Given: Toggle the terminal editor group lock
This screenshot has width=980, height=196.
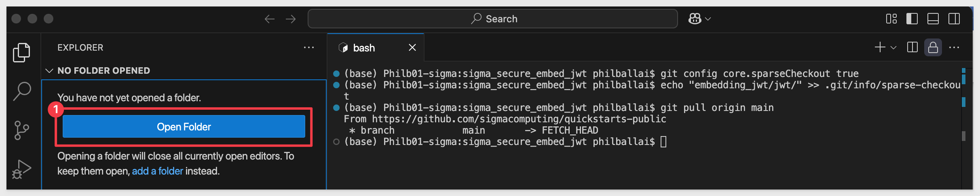Looking at the screenshot, I should 933,47.
